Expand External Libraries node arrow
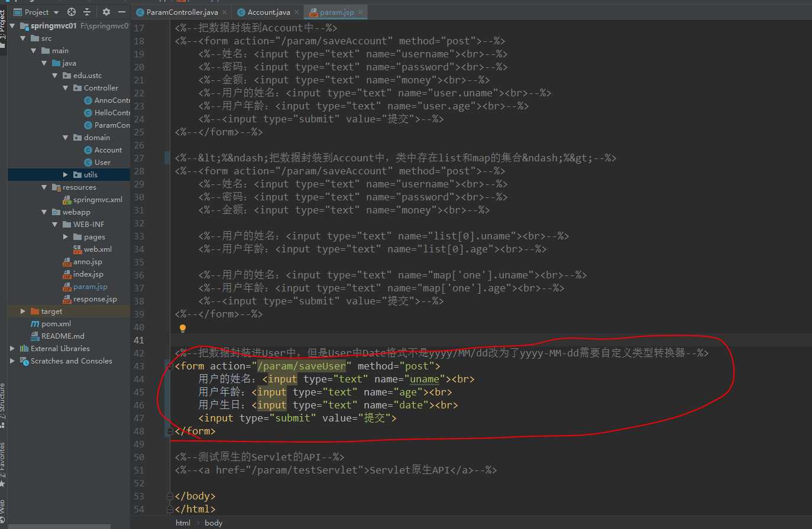812x529 pixels. point(12,349)
